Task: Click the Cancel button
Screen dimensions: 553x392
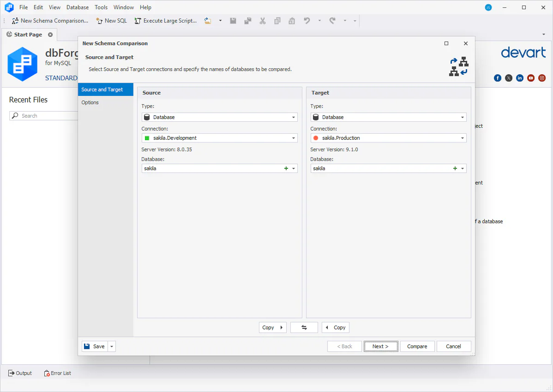Action: point(454,346)
